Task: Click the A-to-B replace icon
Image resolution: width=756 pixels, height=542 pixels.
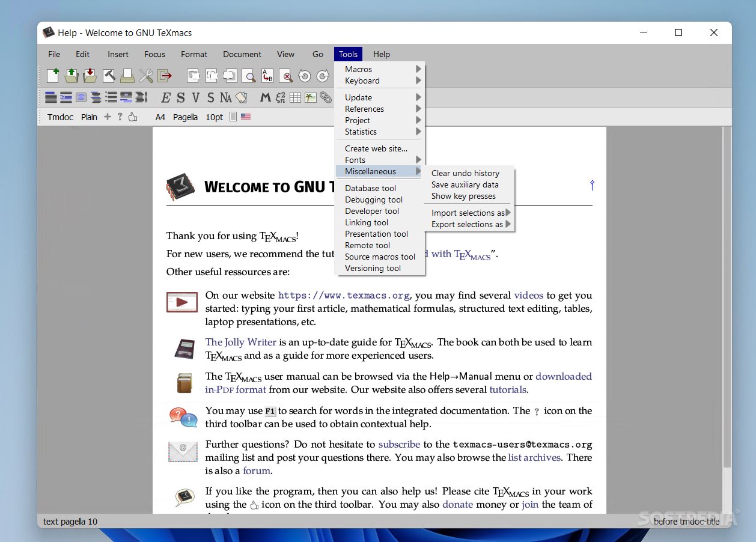Action: 267,76
